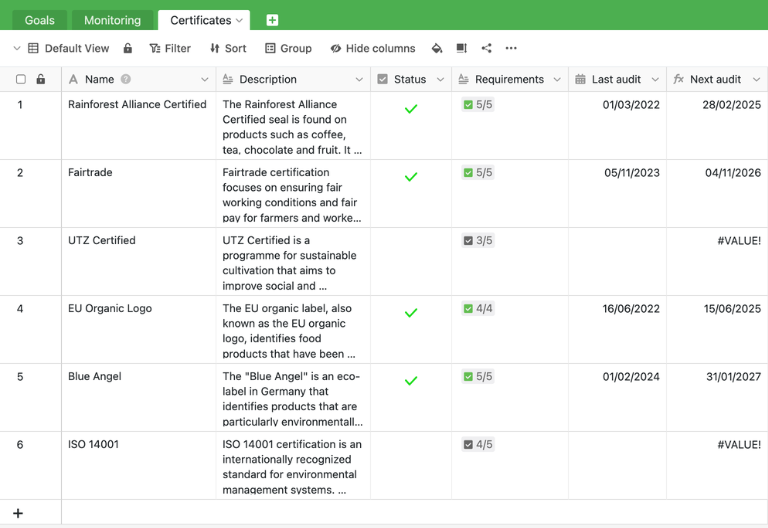Viewport: 768px width, 528px height.
Task: Add a new table with the plus icon
Action: pos(272,20)
